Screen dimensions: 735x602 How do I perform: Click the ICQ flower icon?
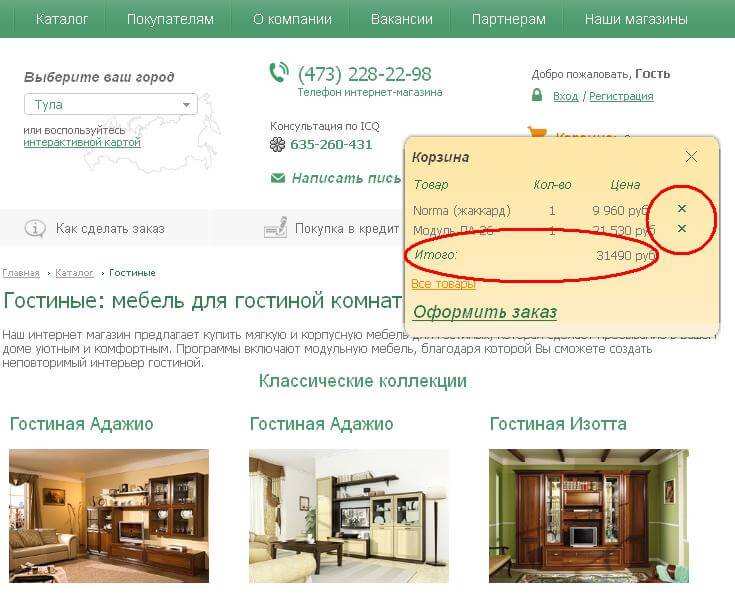[278, 144]
